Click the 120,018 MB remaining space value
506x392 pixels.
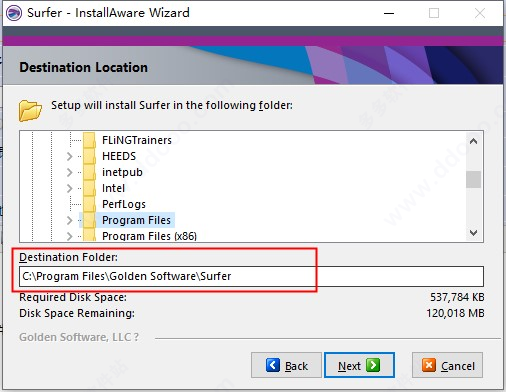(x=455, y=313)
